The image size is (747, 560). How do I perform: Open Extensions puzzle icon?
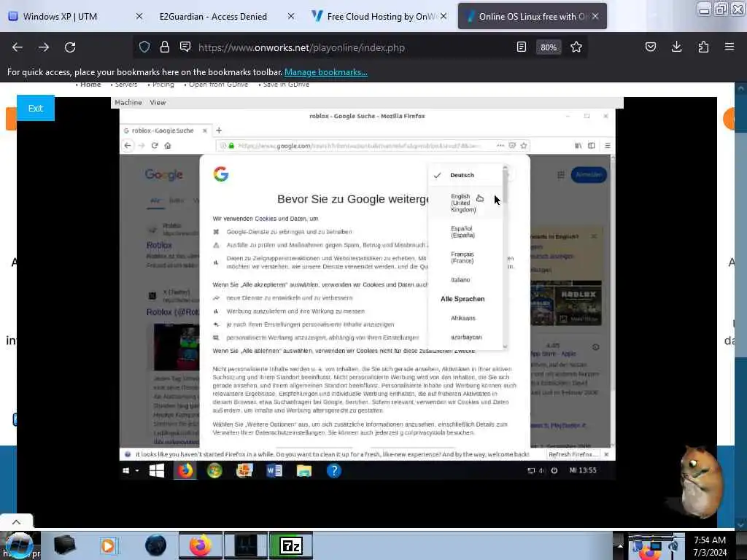tap(703, 47)
